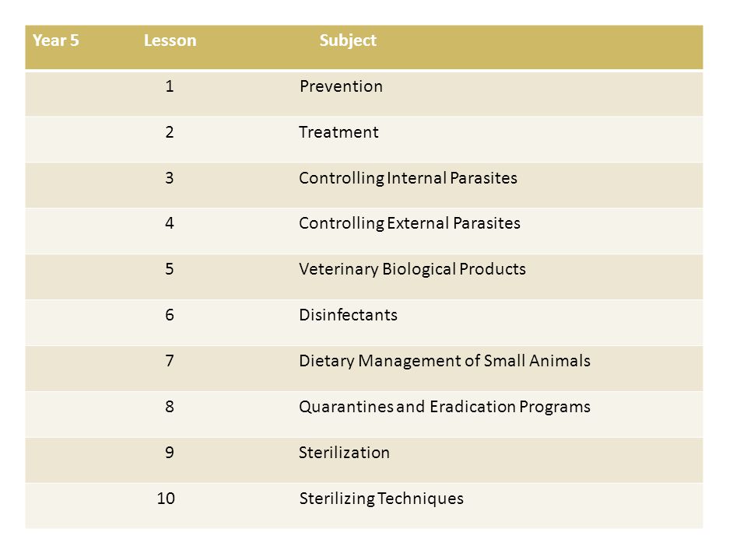Select lesson number 1 cell
This screenshot has width=747, height=560.
pyautogui.click(x=170, y=86)
